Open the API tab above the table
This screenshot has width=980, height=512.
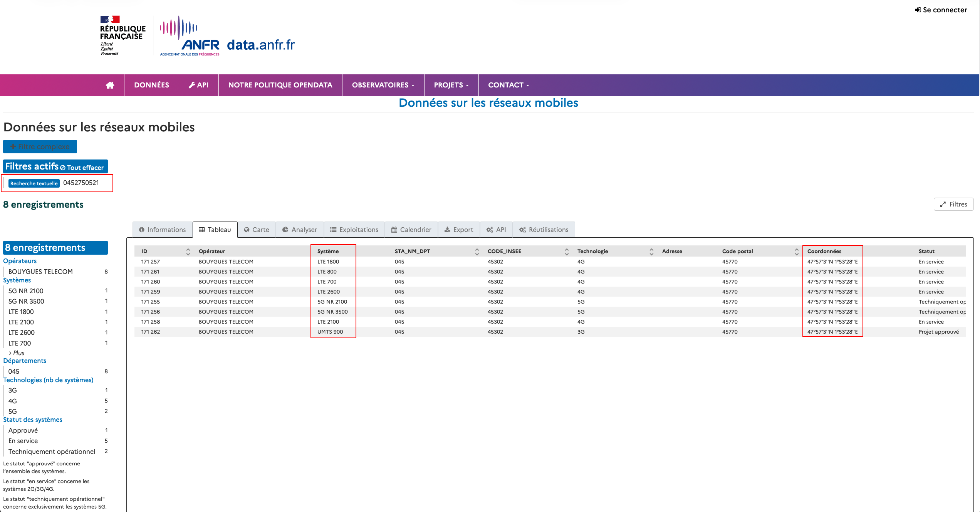click(x=496, y=230)
